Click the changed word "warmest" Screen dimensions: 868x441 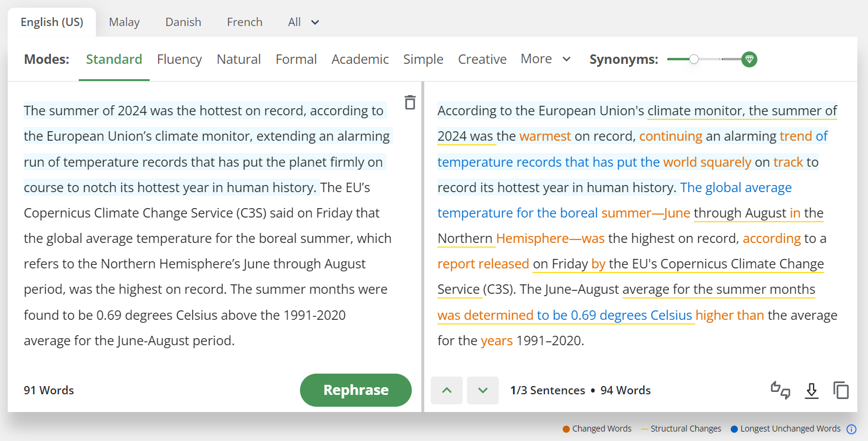coord(545,137)
